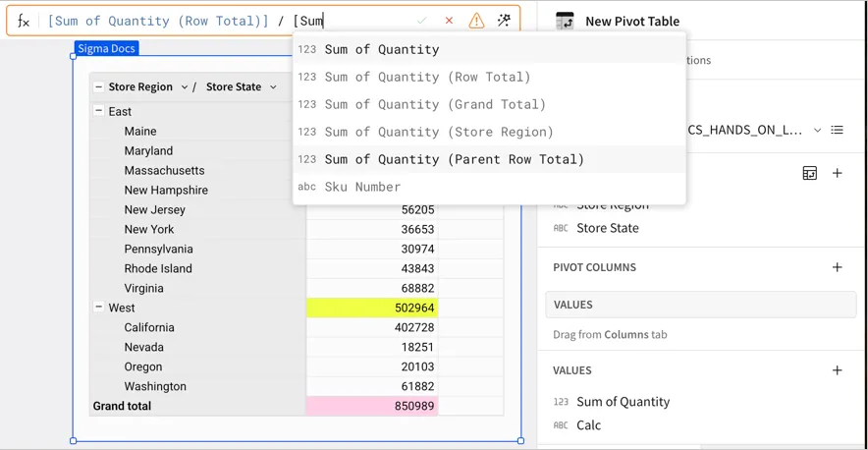Click the fx formula icon
Image resolution: width=868 pixels, height=450 pixels.
tap(24, 21)
